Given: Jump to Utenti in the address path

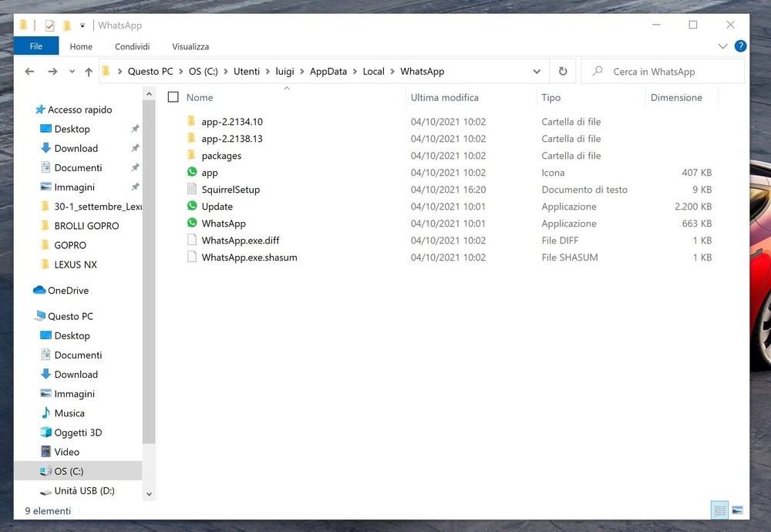Looking at the screenshot, I should [x=247, y=72].
